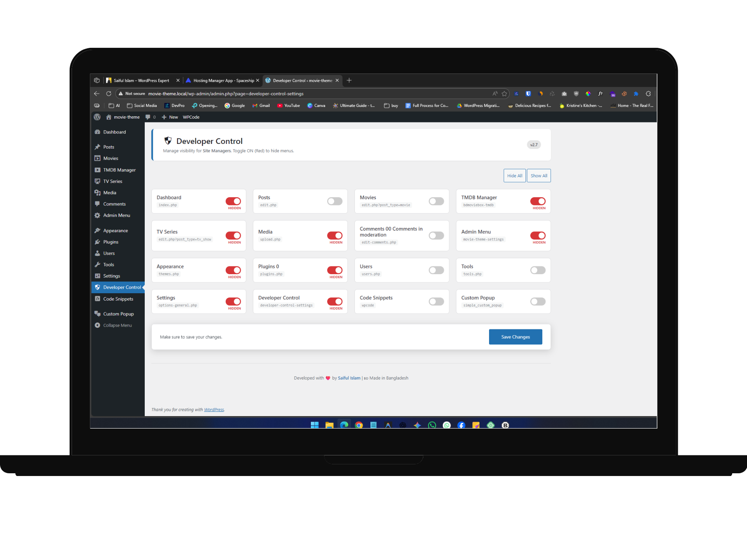The width and height of the screenshot is (747, 560).
Task: Click the comments bubble in admin bar
Action: 148,117
